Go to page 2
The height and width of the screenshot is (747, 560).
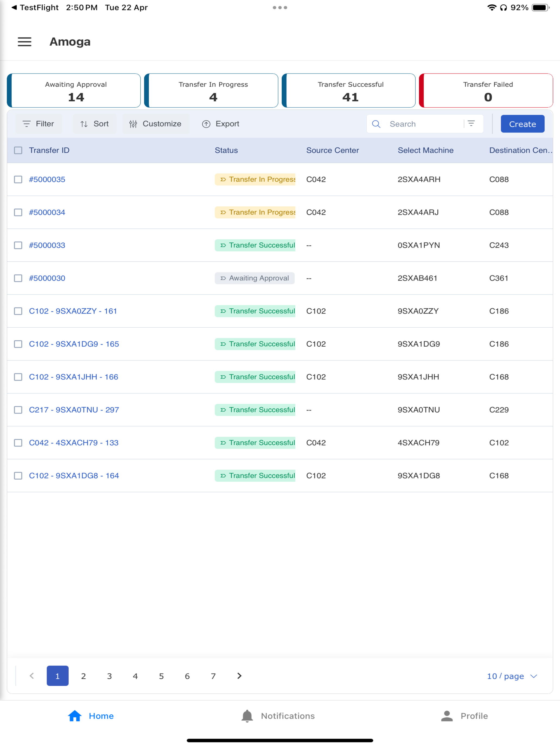pos(83,676)
